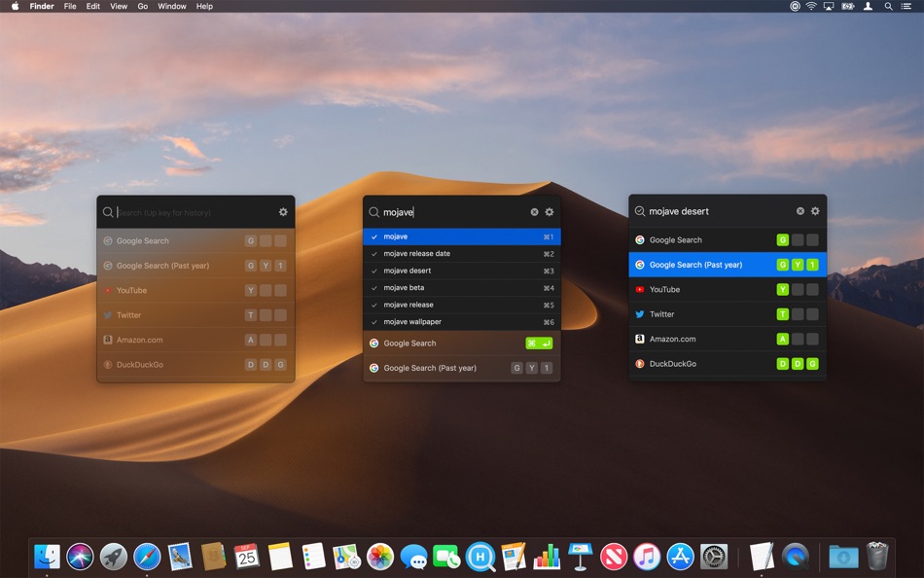The height and width of the screenshot is (578, 924).
Task: Open App Store from the Dock
Action: pyautogui.click(x=680, y=557)
